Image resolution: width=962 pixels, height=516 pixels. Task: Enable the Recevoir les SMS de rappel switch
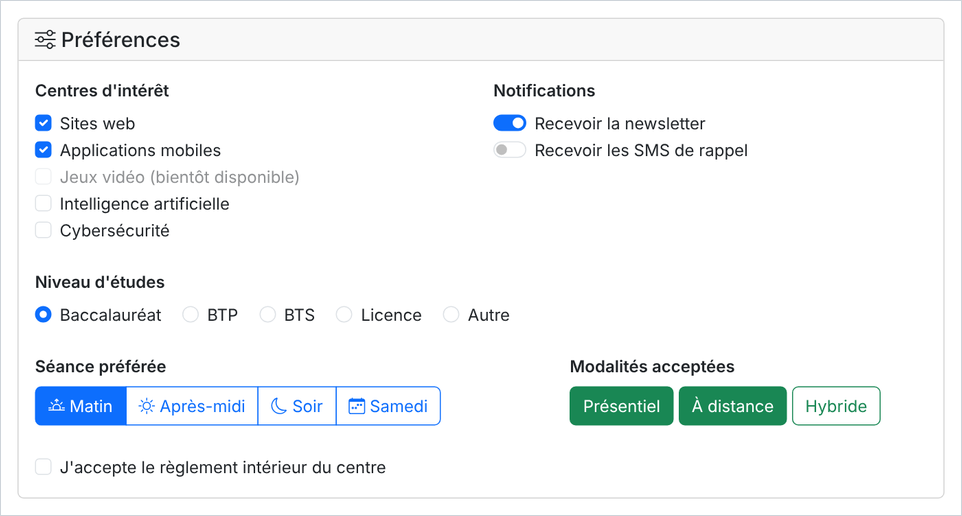510,150
